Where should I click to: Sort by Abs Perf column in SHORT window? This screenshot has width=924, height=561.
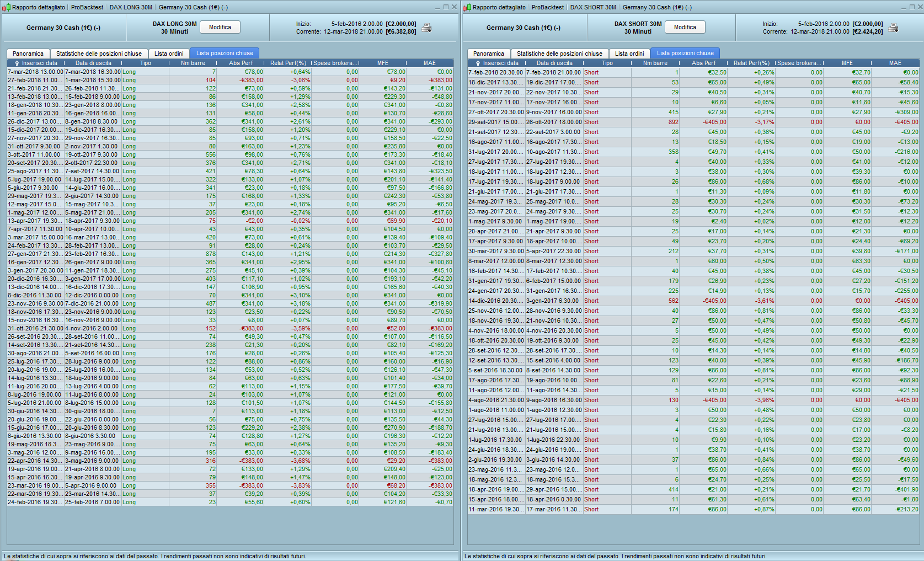pyautogui.click(x=703, y=63)
